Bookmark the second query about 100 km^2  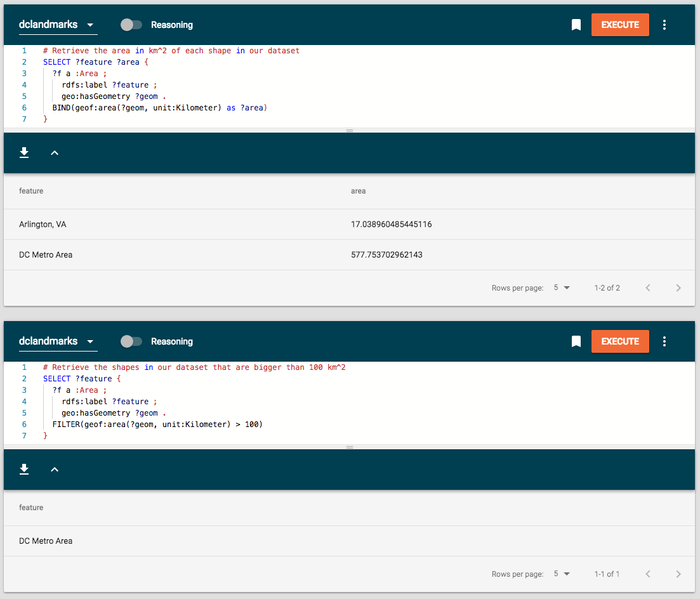(576, 341)
